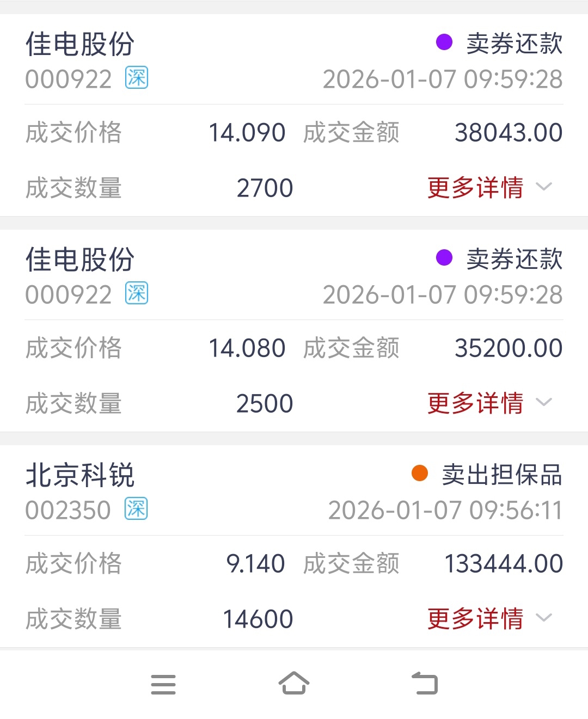This screenshot has width=588, height=719.
Task: Select the 卖出担保品 trade type label
Action: (x=502, y=475)
